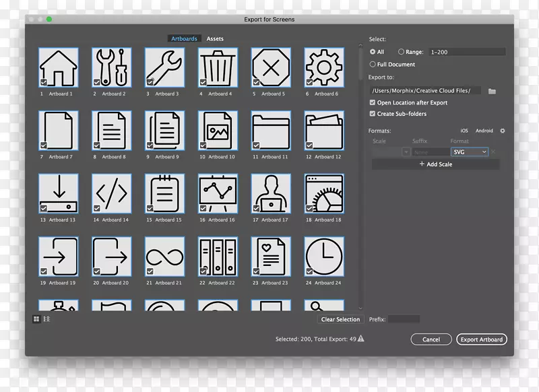
Task: Click the Prefix input field
Action: [404, 319]
